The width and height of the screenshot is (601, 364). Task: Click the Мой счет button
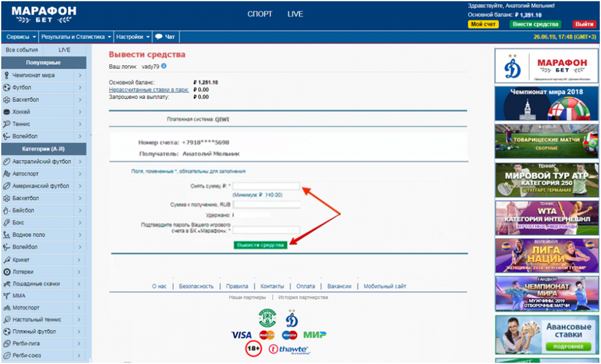[x=483, y=24]
